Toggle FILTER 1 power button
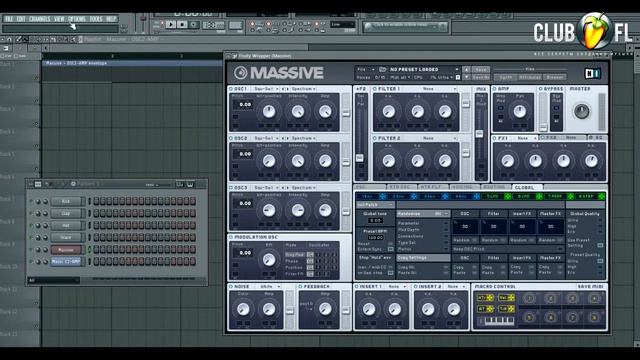 [x=375, y=89]
